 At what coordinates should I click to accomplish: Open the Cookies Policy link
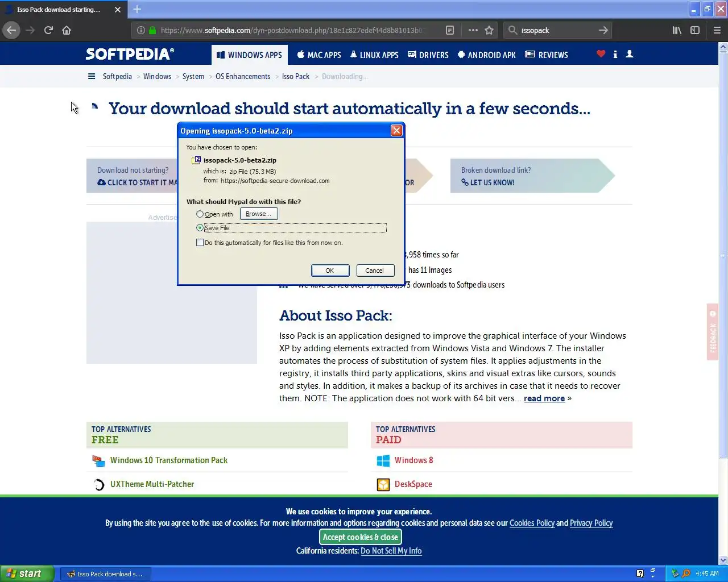coord(532,523)
